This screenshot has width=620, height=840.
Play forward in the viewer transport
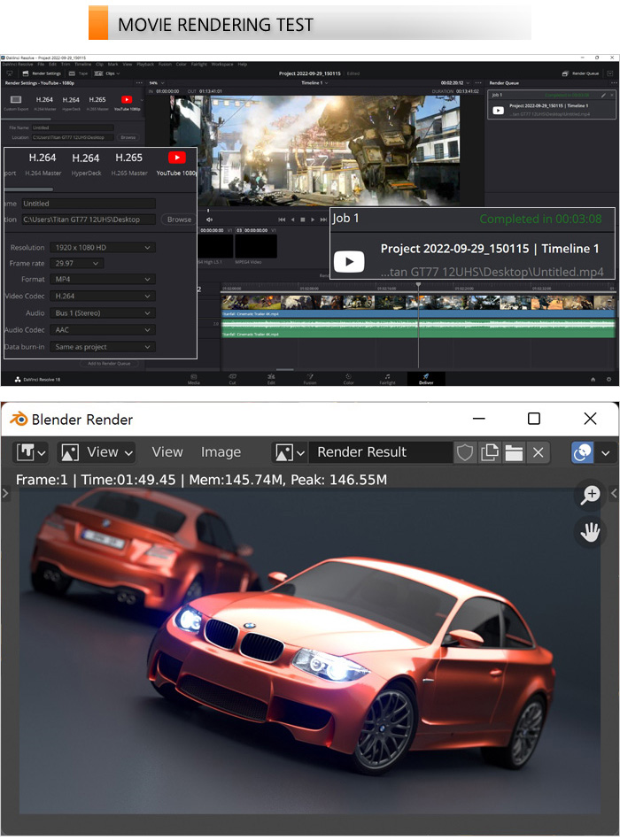313,220
